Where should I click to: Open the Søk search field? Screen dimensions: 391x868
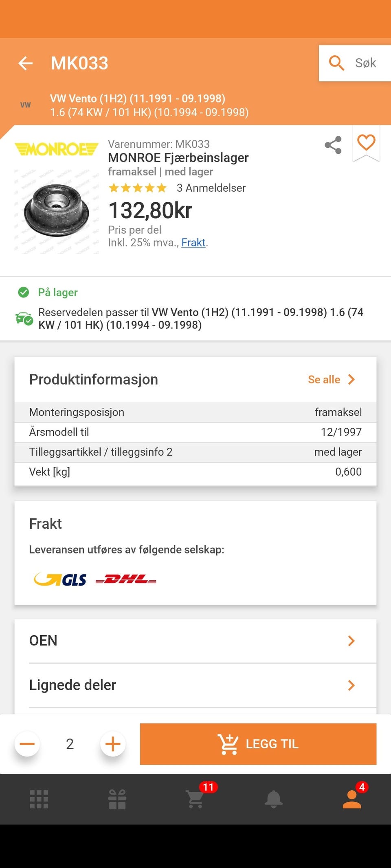click(355, 63)
